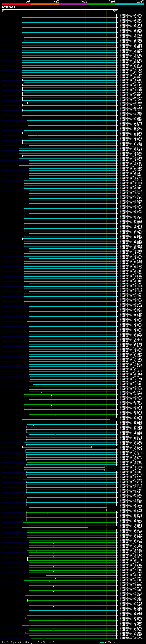Select hit UniRef100_Q40209
The width and height of the screenshot is (146, 644).
[x=131, y=22]
